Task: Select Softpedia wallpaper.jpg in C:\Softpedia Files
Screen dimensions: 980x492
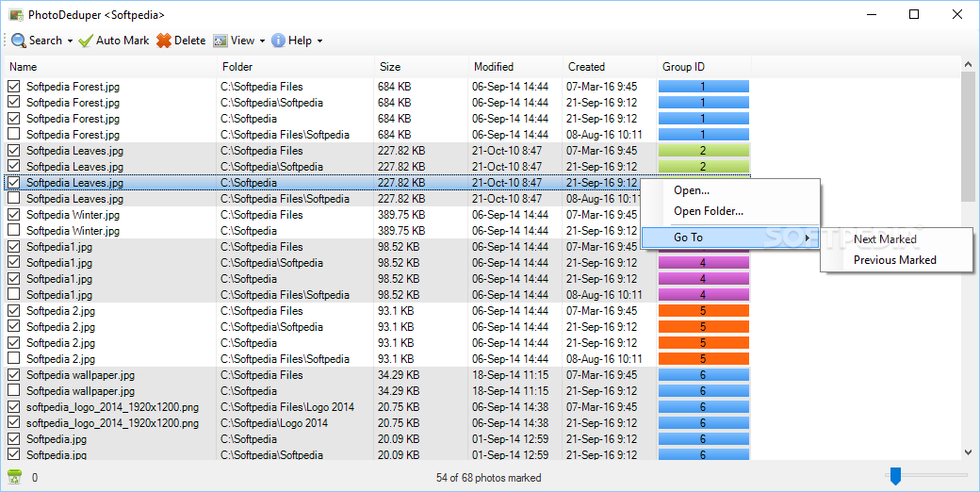Action: coord(81,375)
